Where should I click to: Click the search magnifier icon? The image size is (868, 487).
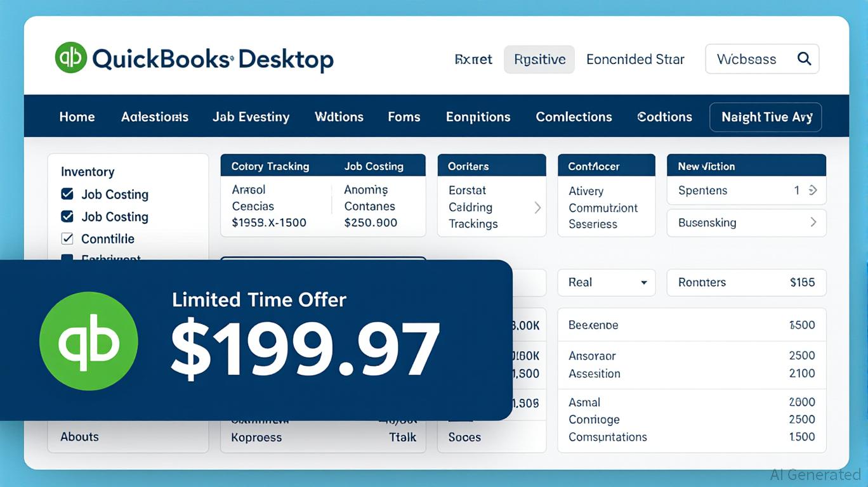pyautogui.click(x=804, y=59)
